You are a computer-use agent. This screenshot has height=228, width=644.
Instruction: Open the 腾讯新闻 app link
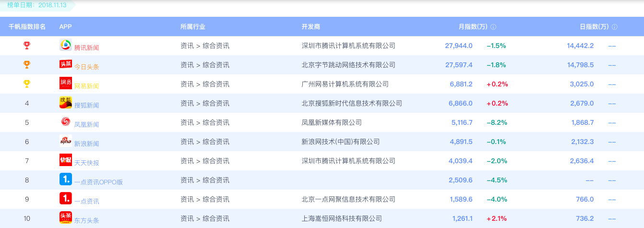[x=86, y=48]
